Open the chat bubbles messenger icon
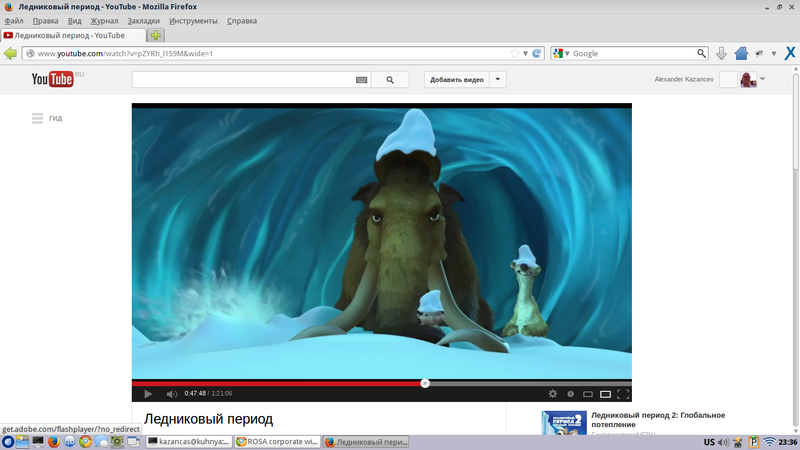Screen dimensions: 800x450 pyautogui.click(x=101, y=442)
